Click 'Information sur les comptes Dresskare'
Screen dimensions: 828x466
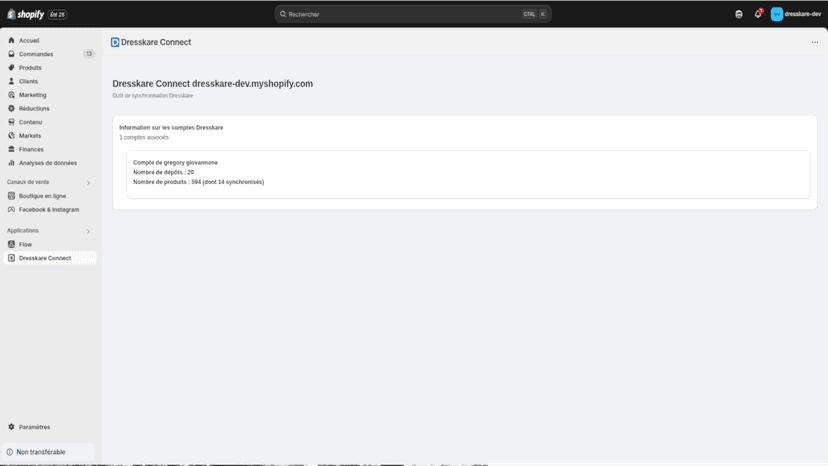[x=171, y=127]
